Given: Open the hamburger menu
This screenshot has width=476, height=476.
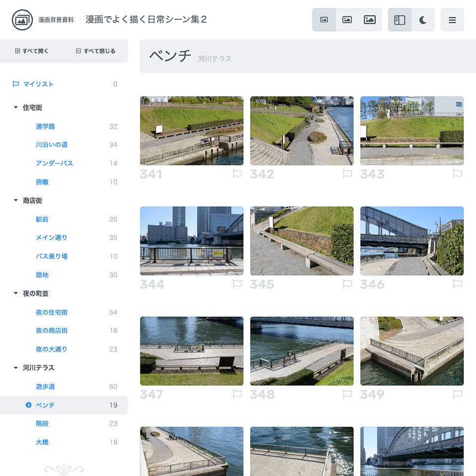Looking at the screenshot, I should tap(452, 20).
